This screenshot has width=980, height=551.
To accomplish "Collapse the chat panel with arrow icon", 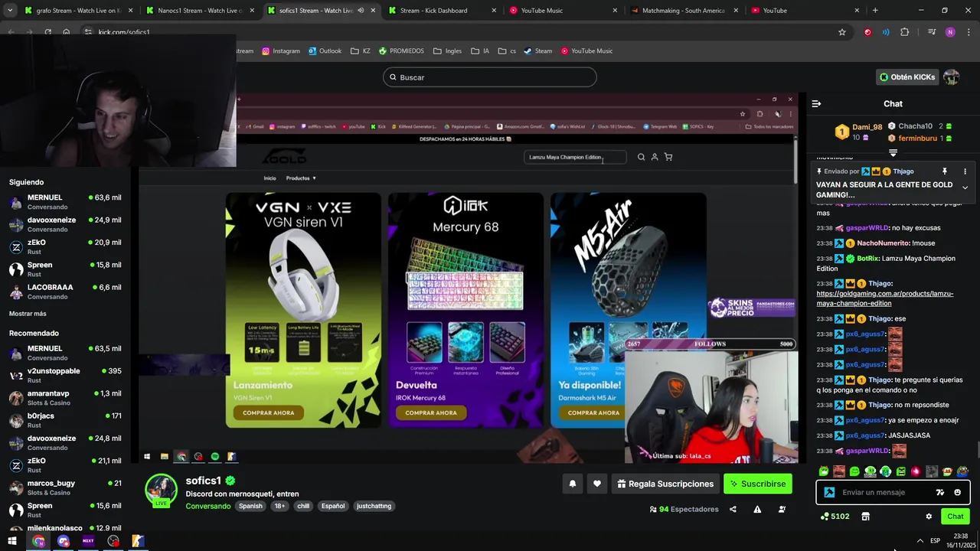I will [816, 103].
